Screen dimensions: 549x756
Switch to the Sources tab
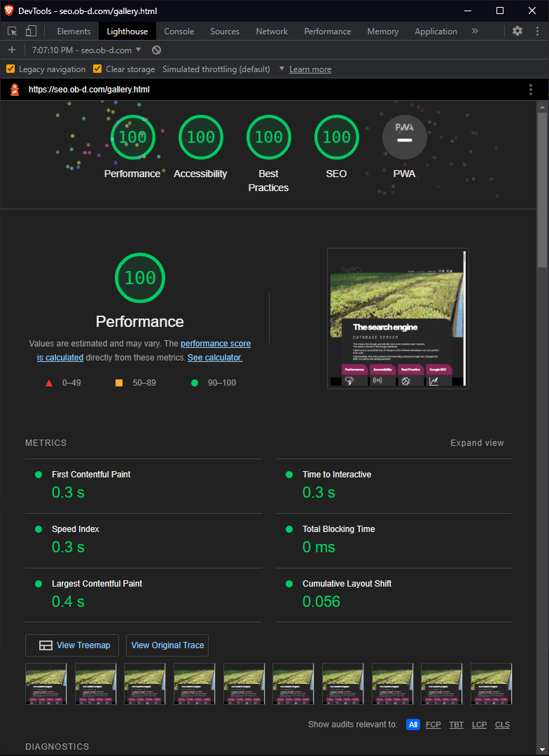point(225,31)
